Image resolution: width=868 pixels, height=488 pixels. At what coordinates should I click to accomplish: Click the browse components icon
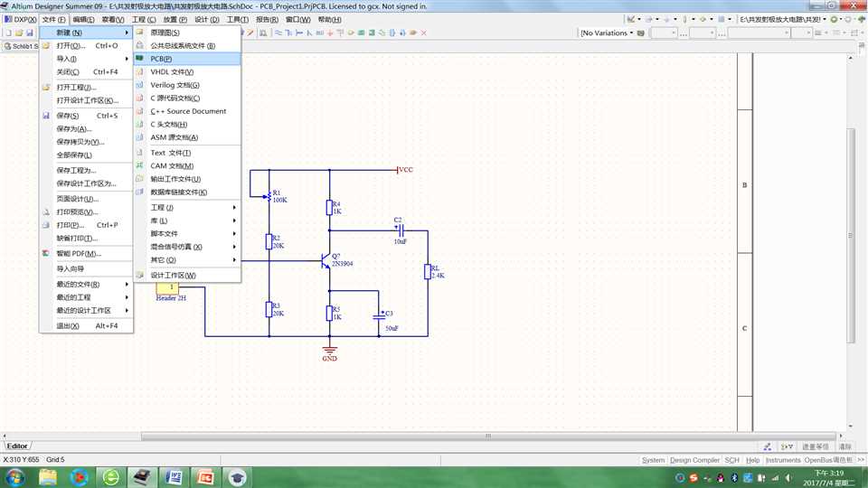[263, 33]
